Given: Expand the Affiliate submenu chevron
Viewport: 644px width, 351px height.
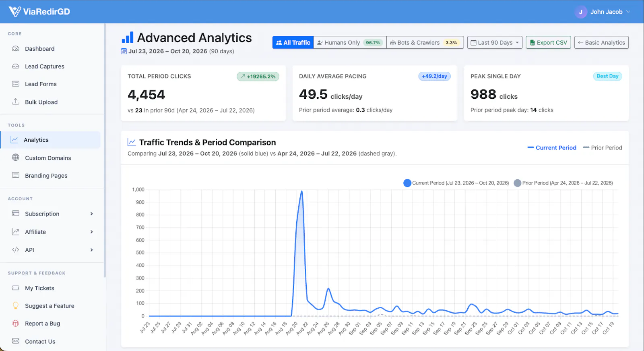Looking at the screenshot, I should click(x=92, y=232).
